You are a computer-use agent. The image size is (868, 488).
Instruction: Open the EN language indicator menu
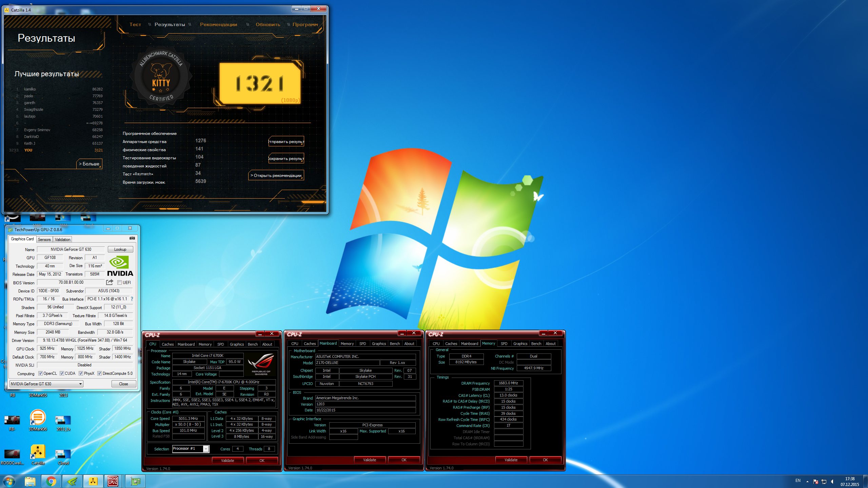tap(798, 481)
